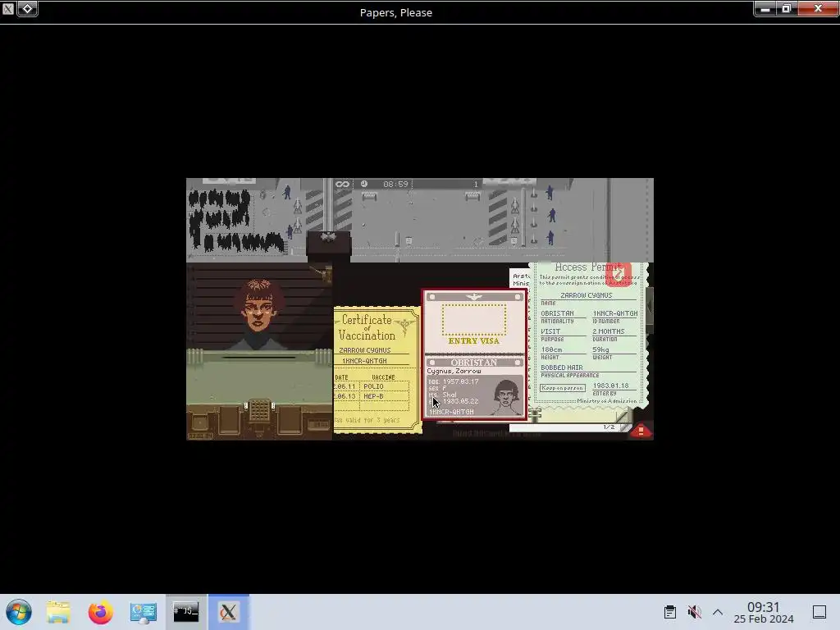Launch Firefox from the taskbar
Viewport: 840px width, 630px height.
tap(100, 612)
